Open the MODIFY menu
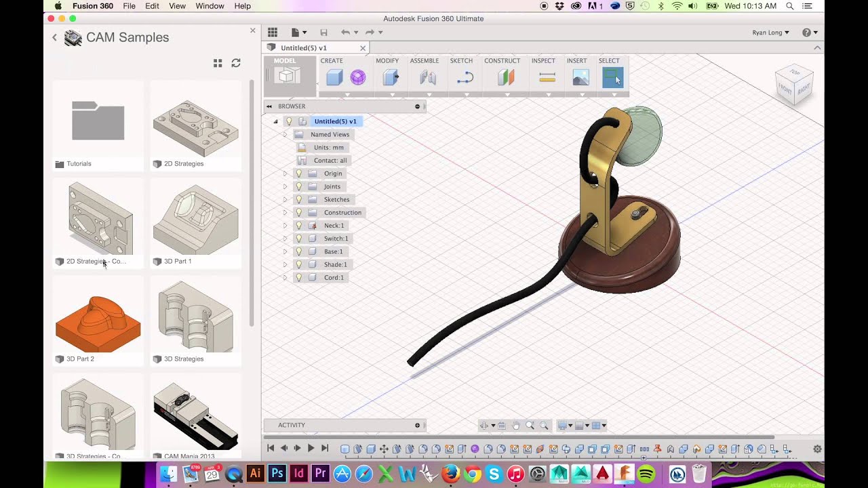The height and width of the screenshot is (488, 868). tap(387, 60)
